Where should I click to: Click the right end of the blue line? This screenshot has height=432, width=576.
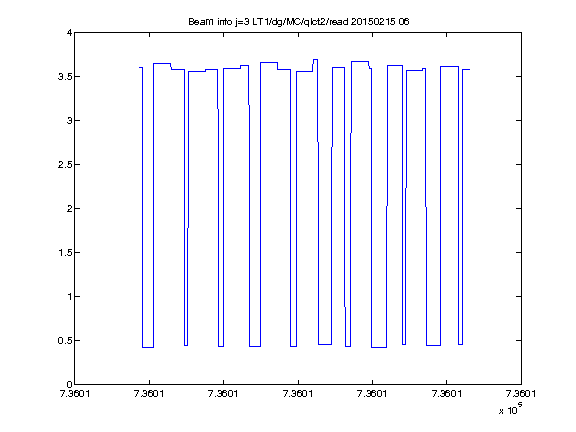point(469,69)
